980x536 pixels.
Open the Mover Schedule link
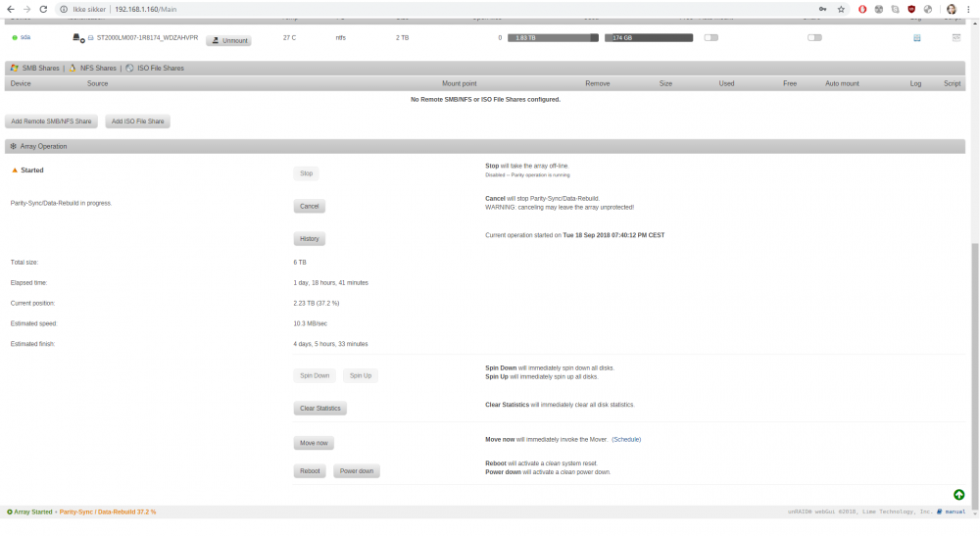pyautogui.click(x=626, y=440)
